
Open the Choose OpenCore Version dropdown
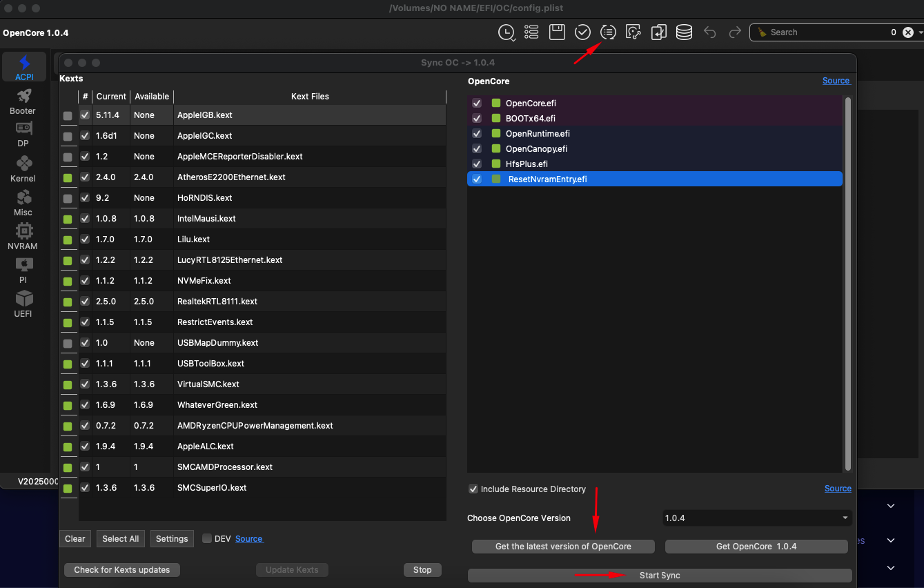coord(757,518)
